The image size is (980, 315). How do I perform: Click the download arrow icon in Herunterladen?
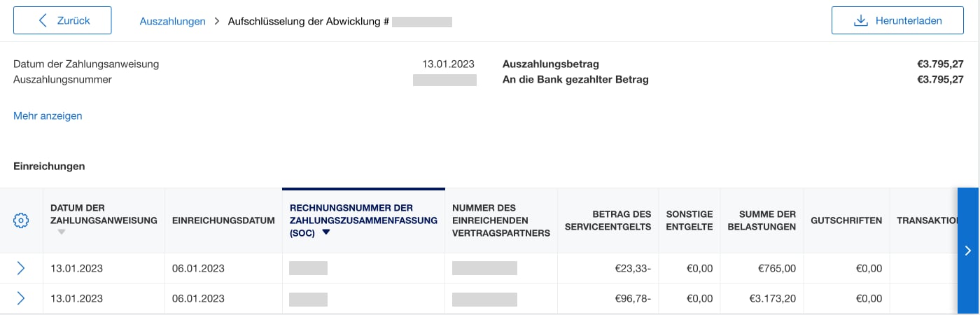click(x=861, y=20)
